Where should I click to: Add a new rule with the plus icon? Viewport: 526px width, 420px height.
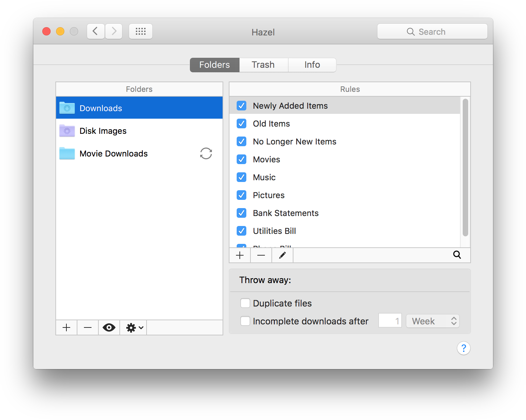point(240,255)
